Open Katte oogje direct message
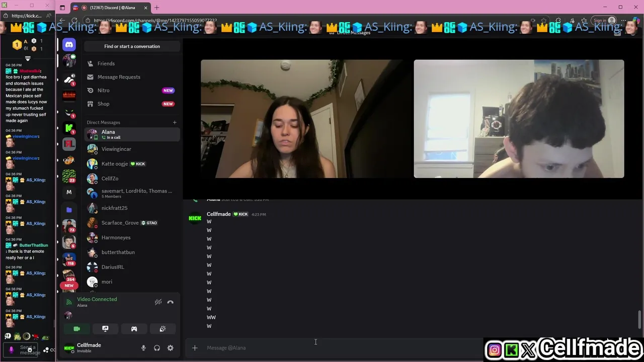 pyautogui.click(x=132, y=164)
